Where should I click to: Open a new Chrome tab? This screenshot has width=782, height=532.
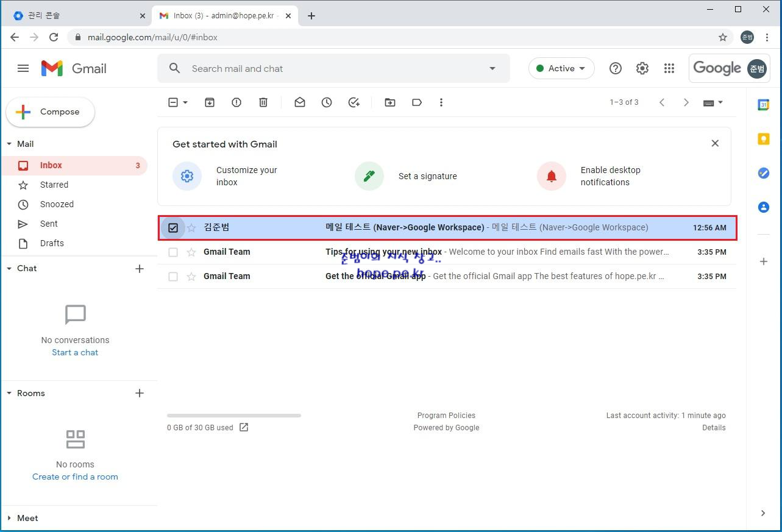click(x=311, y=16)
